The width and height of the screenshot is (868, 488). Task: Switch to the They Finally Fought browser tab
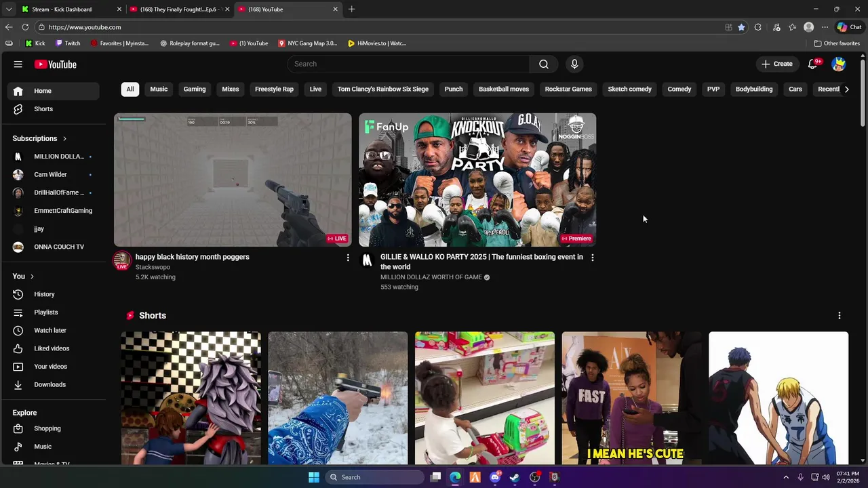click(180, 9)
